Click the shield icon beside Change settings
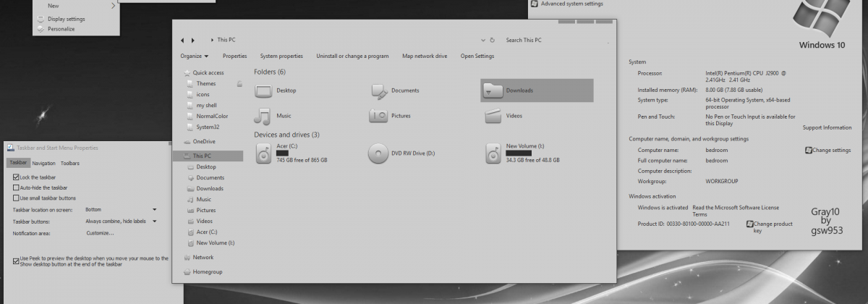 (x=809, y=150)
